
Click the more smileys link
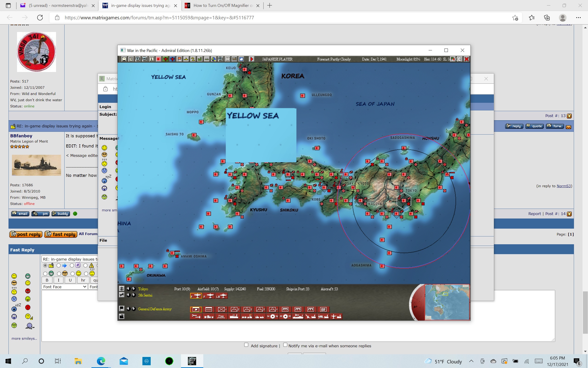[x=24, y=339]
